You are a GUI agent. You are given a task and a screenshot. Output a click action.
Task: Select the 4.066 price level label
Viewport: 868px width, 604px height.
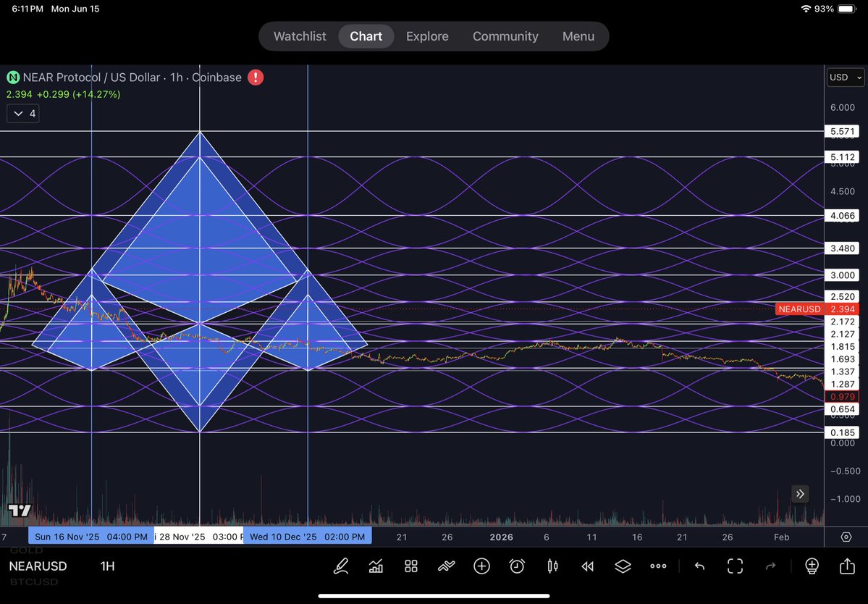[842, 216]
